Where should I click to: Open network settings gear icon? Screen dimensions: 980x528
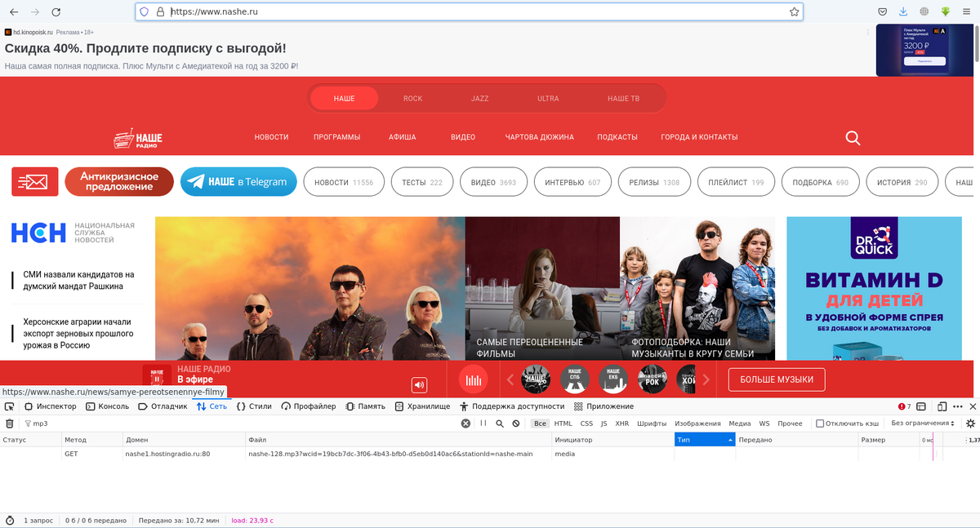click(970, 424)
